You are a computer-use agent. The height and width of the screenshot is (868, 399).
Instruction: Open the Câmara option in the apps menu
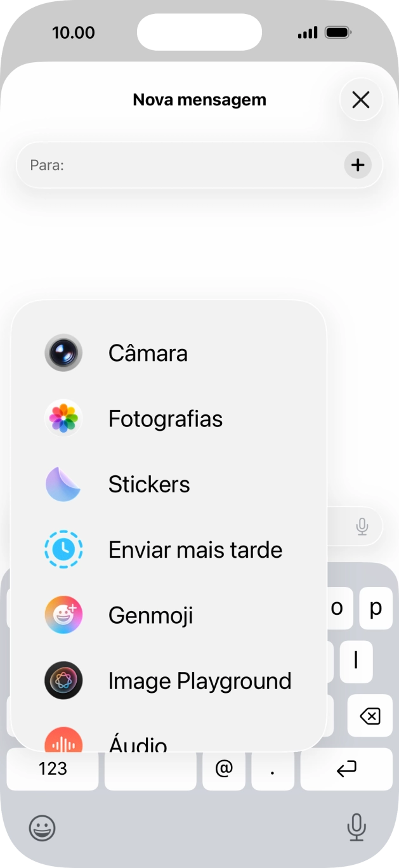(147, 353)
